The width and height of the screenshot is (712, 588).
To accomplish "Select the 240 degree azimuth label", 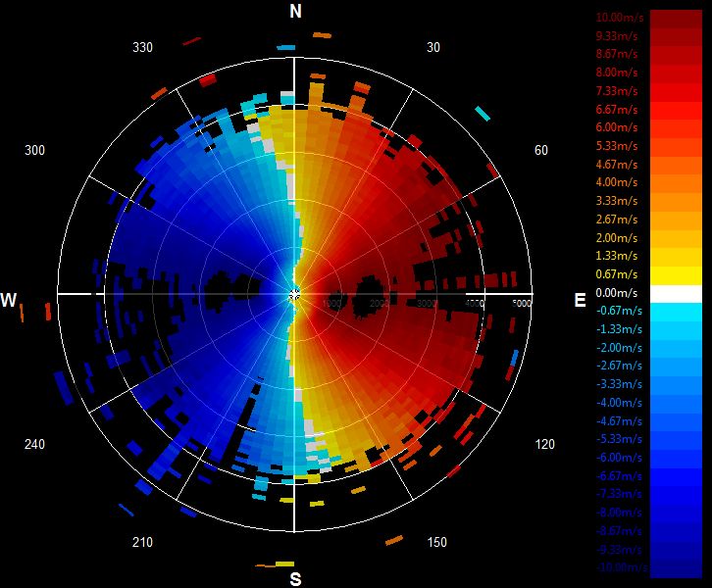I will click(x=34, y=444).
